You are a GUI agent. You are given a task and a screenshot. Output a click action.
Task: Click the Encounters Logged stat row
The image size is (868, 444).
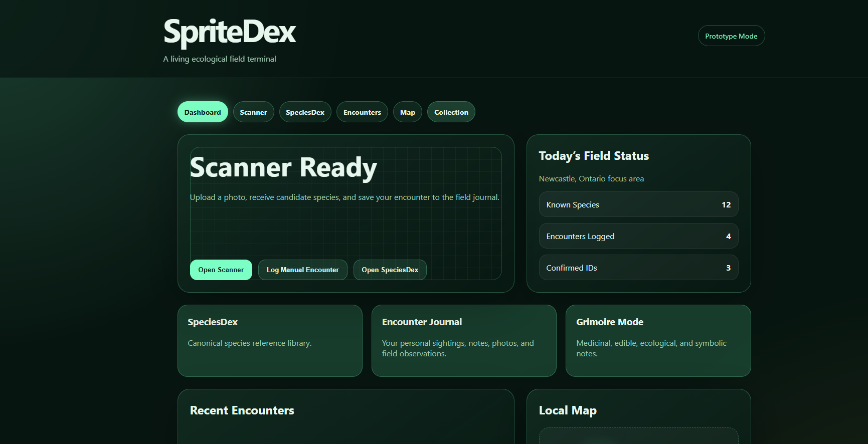(638, 236)
